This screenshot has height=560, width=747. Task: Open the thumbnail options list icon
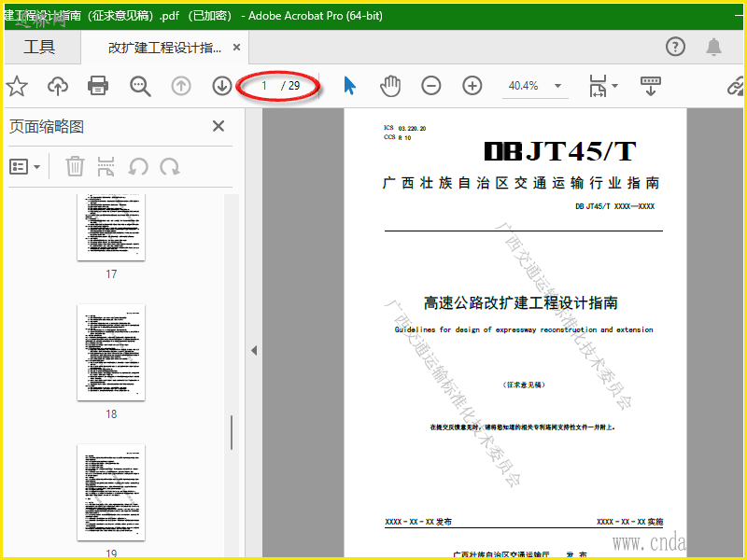(x=19, y=167)
